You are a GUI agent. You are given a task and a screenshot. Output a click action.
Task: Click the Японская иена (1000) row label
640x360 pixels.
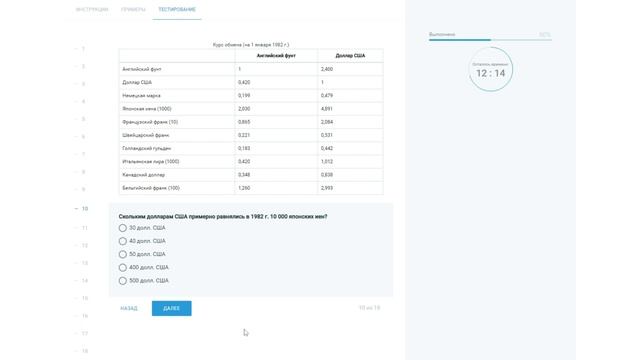(x=147, y=109)
